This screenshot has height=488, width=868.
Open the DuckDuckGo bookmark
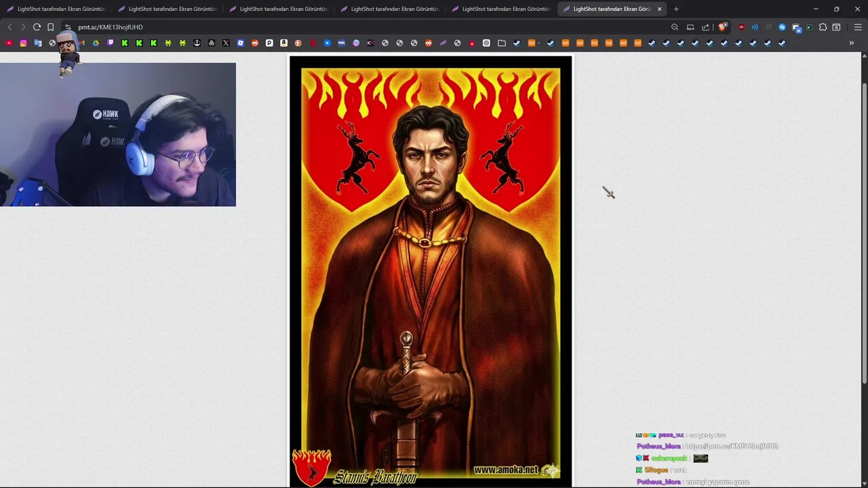pos(298,43)
